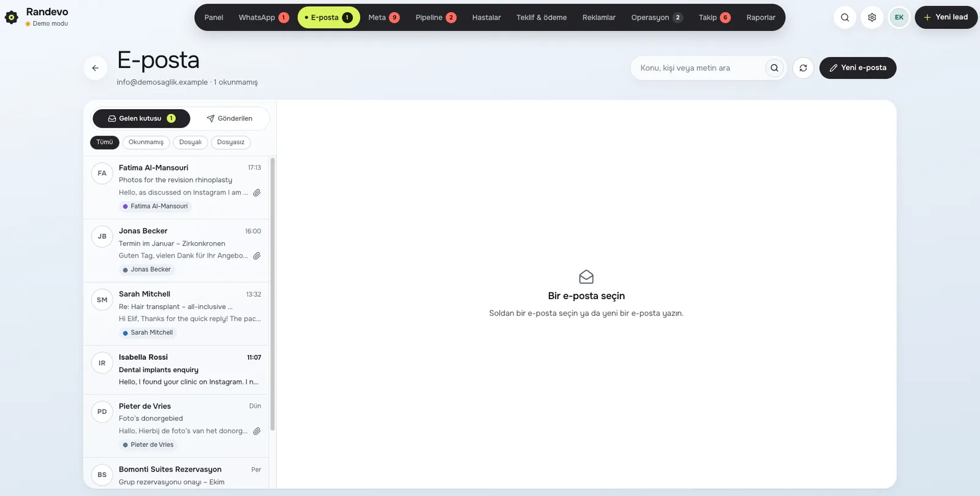
Task: Open the Raporlar nav tab
Action: (x=761, y=17)
